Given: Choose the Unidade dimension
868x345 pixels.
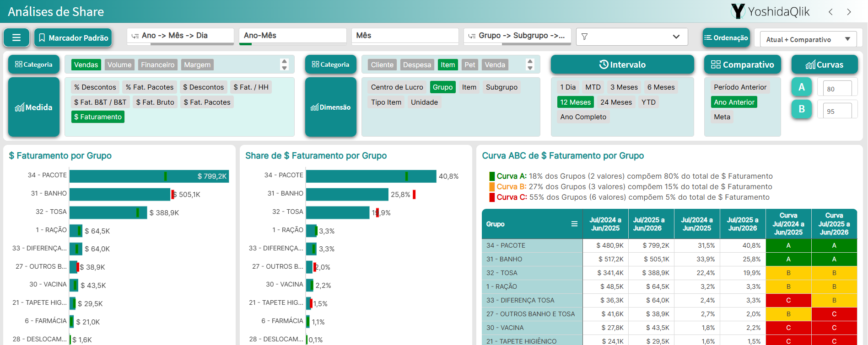Looking at the screenshot, I should pos(424,102).
